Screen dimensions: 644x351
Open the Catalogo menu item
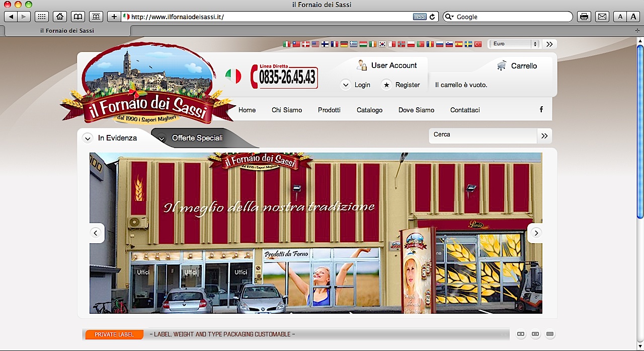pyautogui.click(x=369, y=110)
